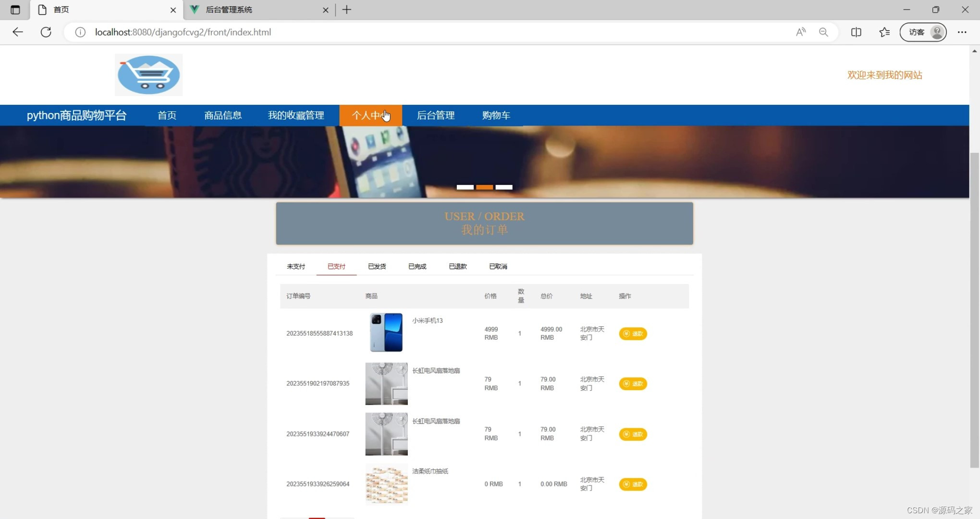The width and height of the screenshot is (980, 519).
Task: Refresh the page with the reload icon
Action: 46,32
